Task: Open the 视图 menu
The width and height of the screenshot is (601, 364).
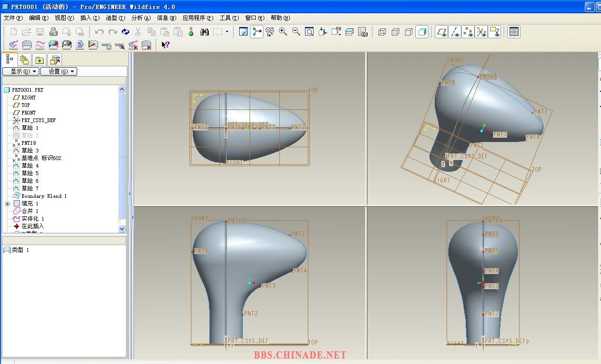Action: point(64,18)
